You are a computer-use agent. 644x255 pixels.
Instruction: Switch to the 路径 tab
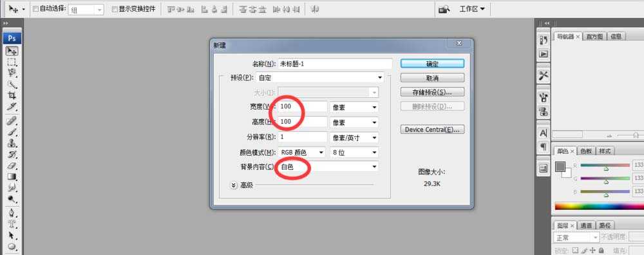click(x=605, y=225)
